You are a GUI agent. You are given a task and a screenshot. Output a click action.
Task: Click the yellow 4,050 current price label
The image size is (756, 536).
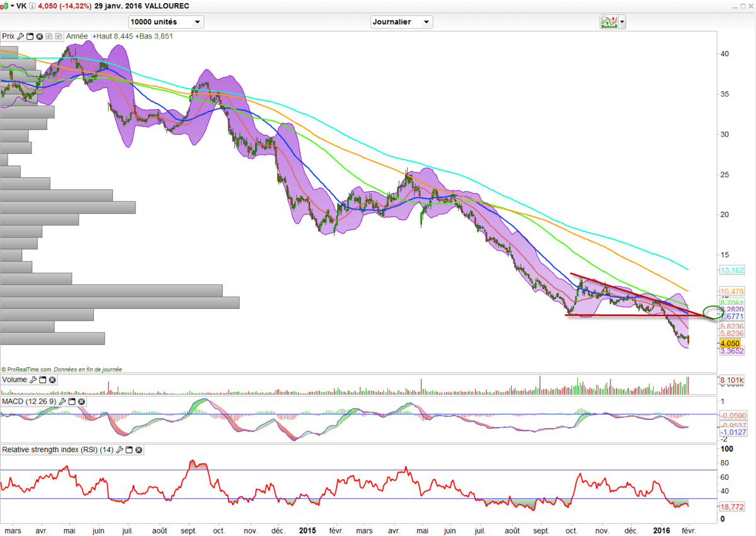[x=730, y=343]
